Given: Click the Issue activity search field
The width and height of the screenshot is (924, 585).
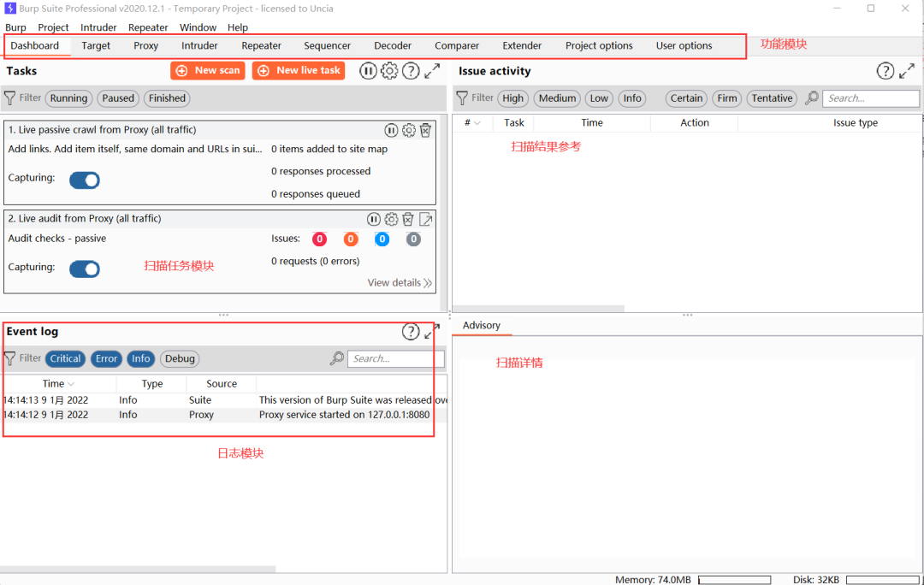Looking at the screenshot, I should pos(871,98).
